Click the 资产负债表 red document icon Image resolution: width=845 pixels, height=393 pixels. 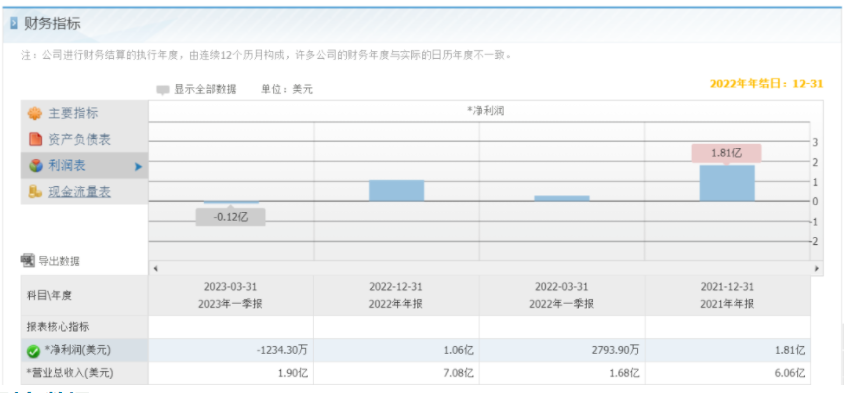[36, 140]
